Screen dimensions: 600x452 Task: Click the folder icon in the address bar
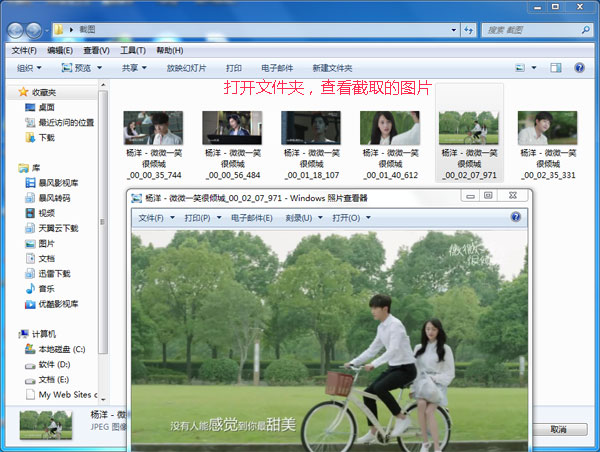click(59, 29)
